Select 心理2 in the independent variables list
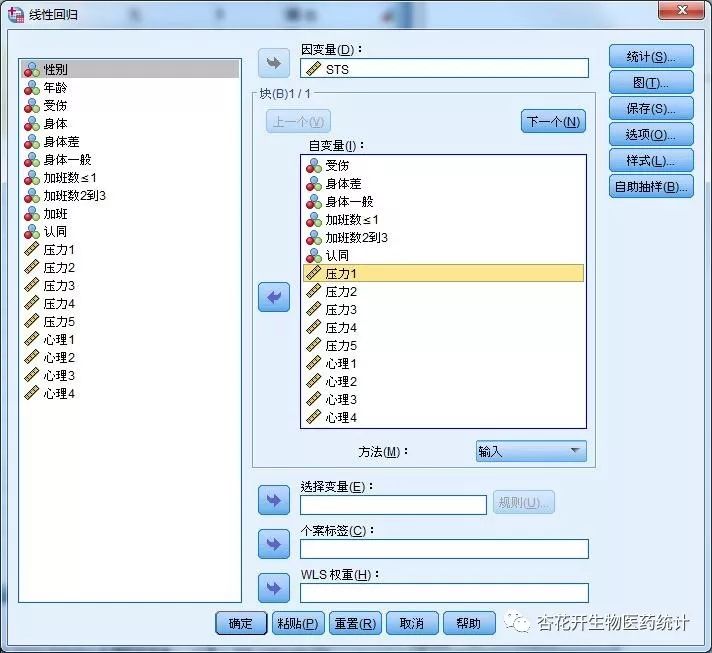This screenshot has height=653, width=712. point(443,381)
